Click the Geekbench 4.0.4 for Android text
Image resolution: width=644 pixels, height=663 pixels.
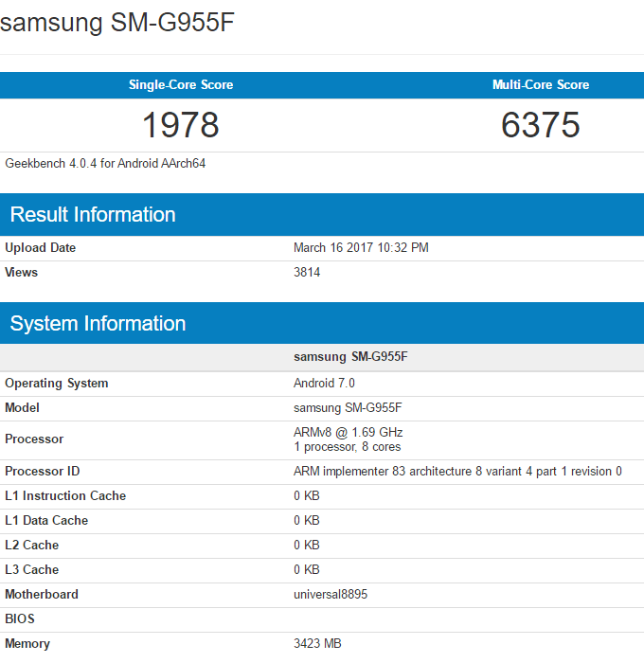tap(105, 163)
